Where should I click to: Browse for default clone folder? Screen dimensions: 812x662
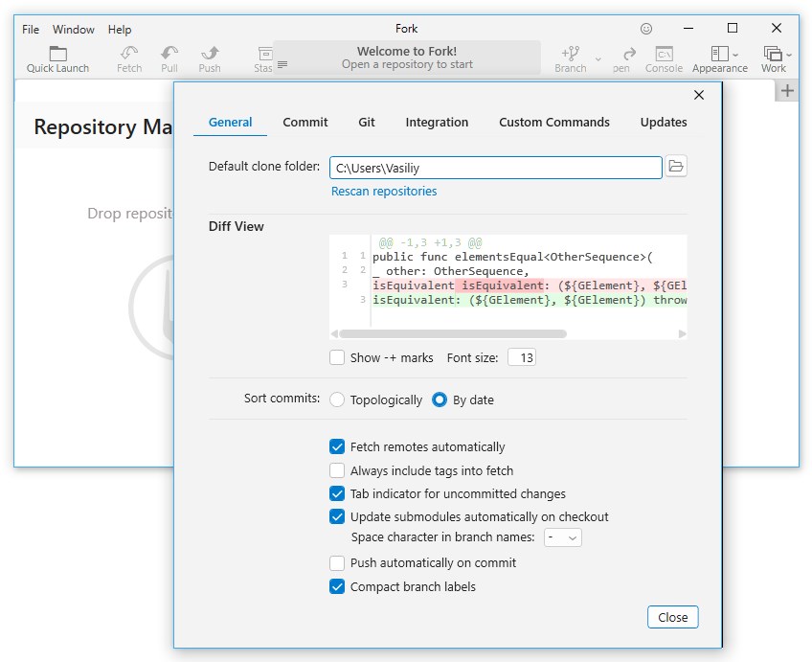pos(676,167)
